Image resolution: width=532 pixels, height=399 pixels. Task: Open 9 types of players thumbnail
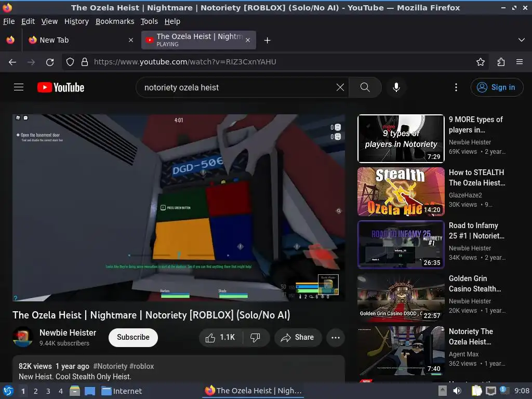[x=401, y=138]
